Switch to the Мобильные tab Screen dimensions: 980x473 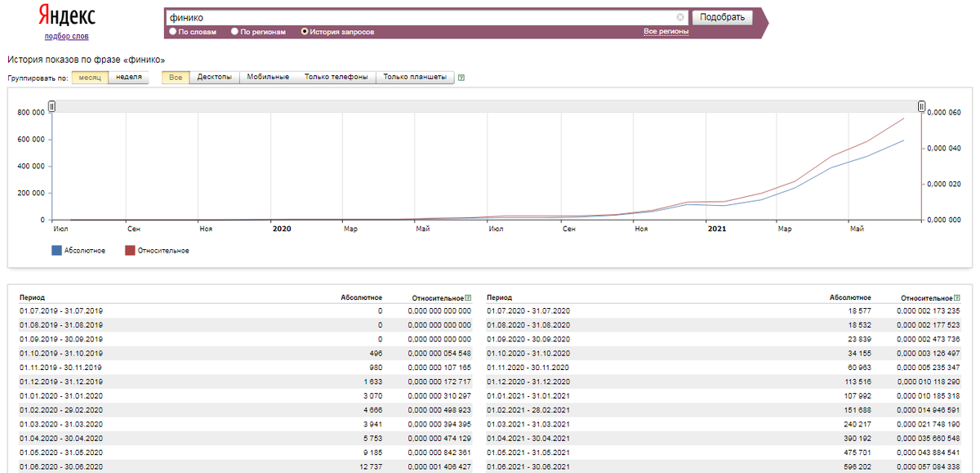click(268, 78)
